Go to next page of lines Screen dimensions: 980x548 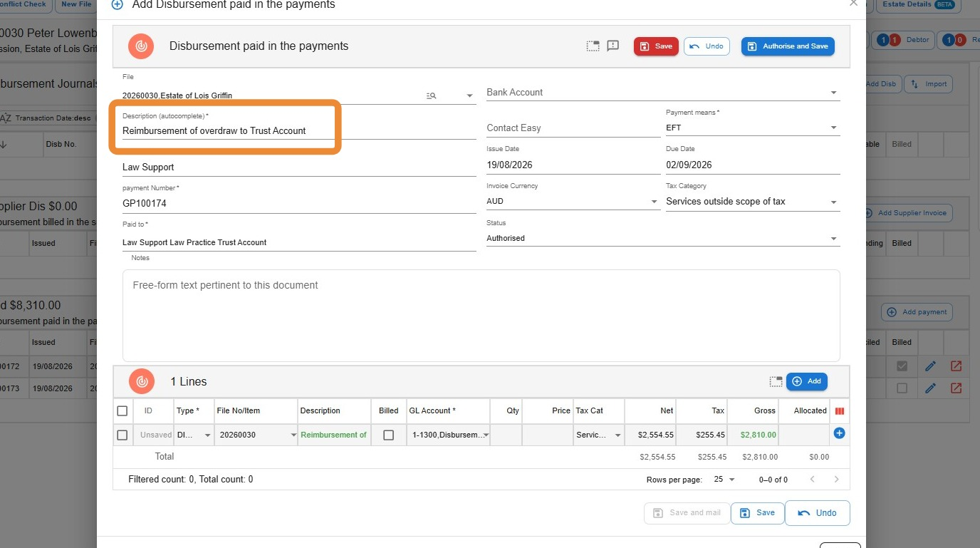(836, 480)
